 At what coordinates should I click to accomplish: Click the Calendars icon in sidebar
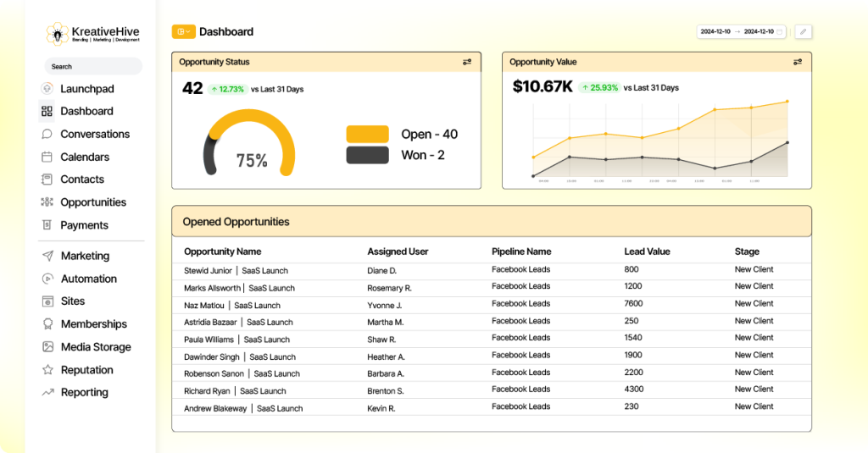(47, 157)
